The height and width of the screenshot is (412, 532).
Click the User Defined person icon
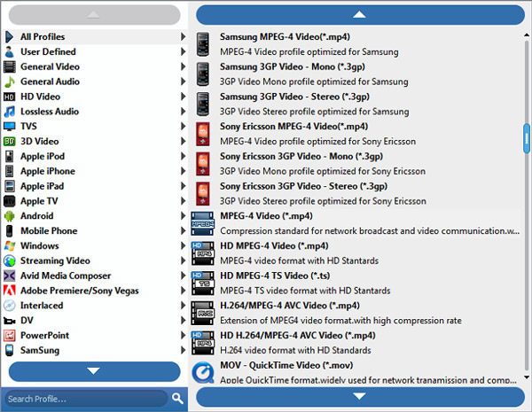click(x=10, y=51)
